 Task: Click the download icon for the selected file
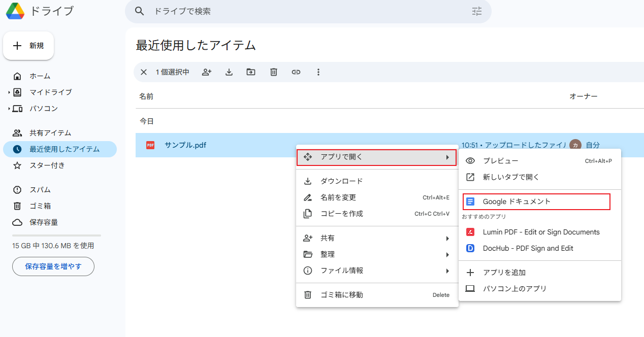(x=229, y=72)
